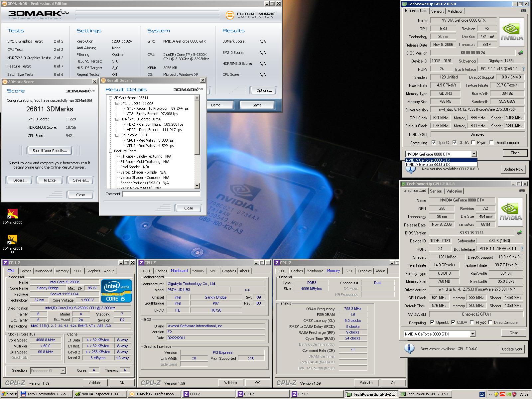Toggle PhysX checkbox in upper GPU-Z window

[x=473, y=142]
